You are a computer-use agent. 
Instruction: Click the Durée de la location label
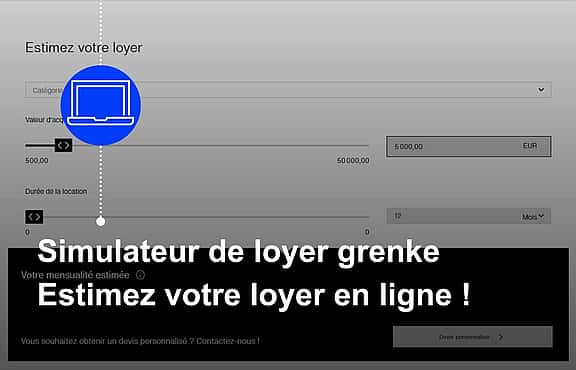point(56,191)
